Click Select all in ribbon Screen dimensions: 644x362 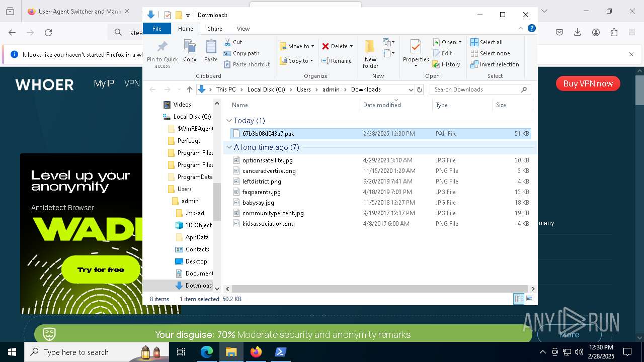tap(487, 42)
